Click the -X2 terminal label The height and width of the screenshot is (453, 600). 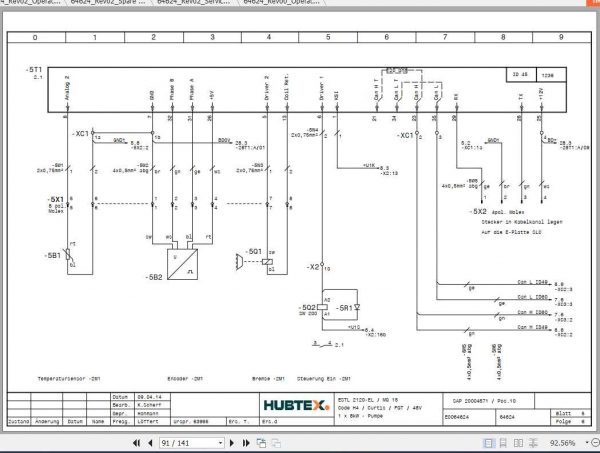click(x=313, y=267)
